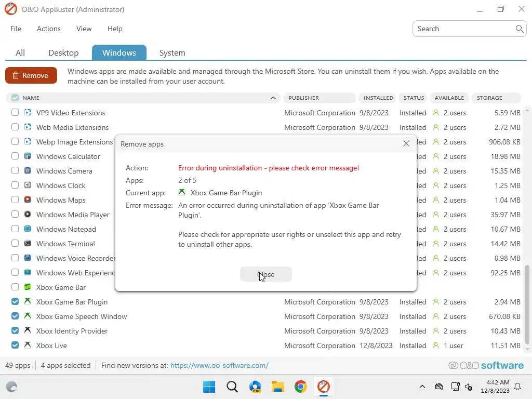Image resolution: width=532 pixels, height=399 pixels.
Task: Check the VP9 Video Extensions checkbox
Action: pos(15,112)
